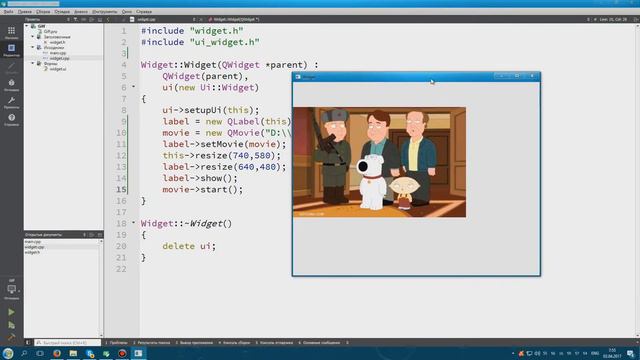Open the Tools menu
This screenshot has width=640, height=360.
tap(104, 12)
